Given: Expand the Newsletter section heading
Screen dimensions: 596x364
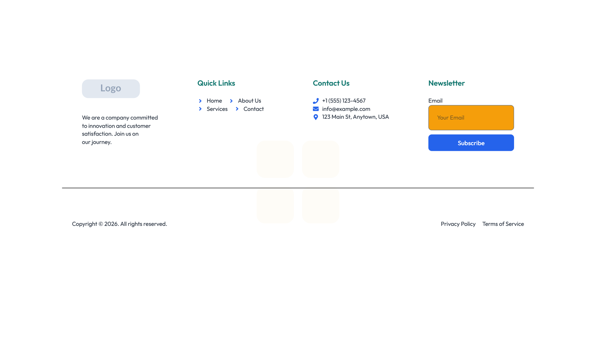Looking at the screenshot, I should point(446,83).
